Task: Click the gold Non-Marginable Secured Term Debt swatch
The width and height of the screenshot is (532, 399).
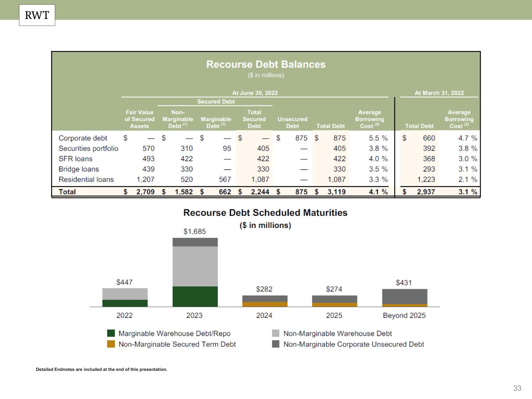Action: (111, 344)
